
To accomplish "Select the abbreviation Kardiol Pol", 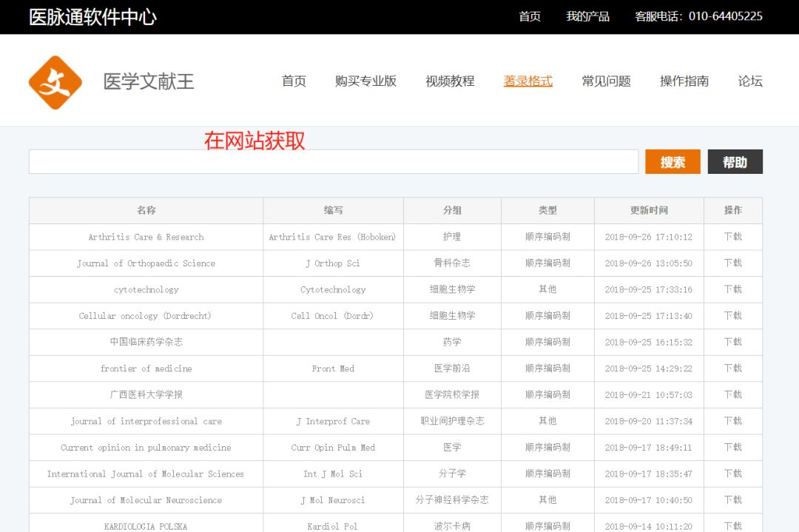I will tap(332, 526).
